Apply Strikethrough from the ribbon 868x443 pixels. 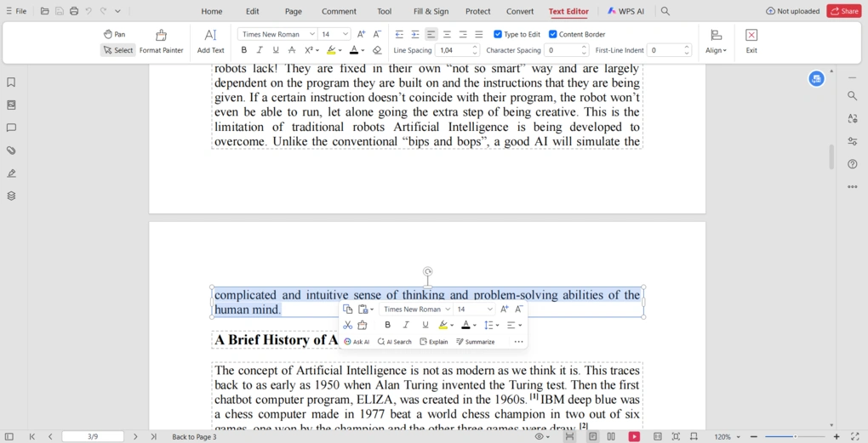pyautogui.click(x=292, y=50)
